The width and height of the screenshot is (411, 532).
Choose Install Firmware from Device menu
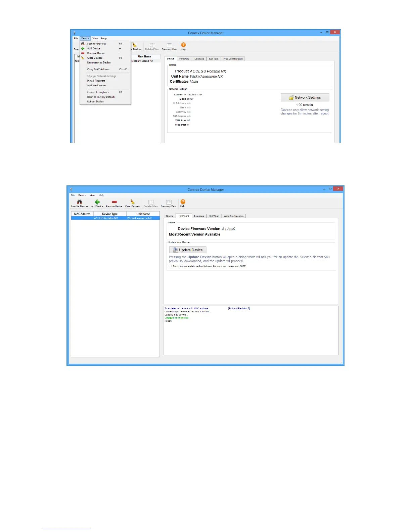pyautogui.click(x=105, y=81)
